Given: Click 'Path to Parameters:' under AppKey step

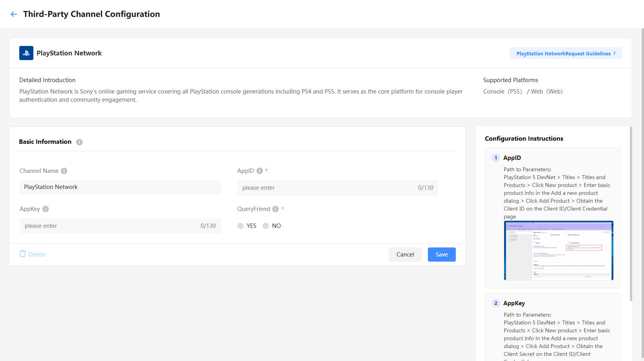Looking at the screenshot, I should click(528, 315).
